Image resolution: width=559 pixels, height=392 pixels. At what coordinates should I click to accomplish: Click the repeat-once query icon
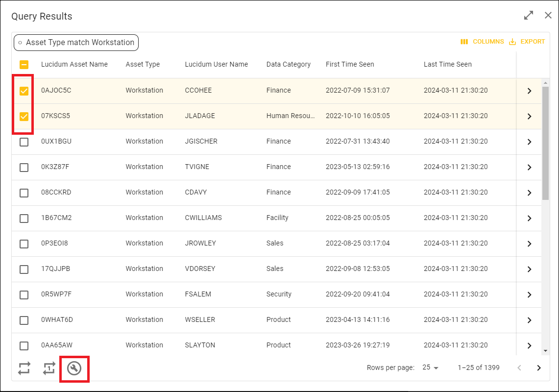[x=49, y=368]
